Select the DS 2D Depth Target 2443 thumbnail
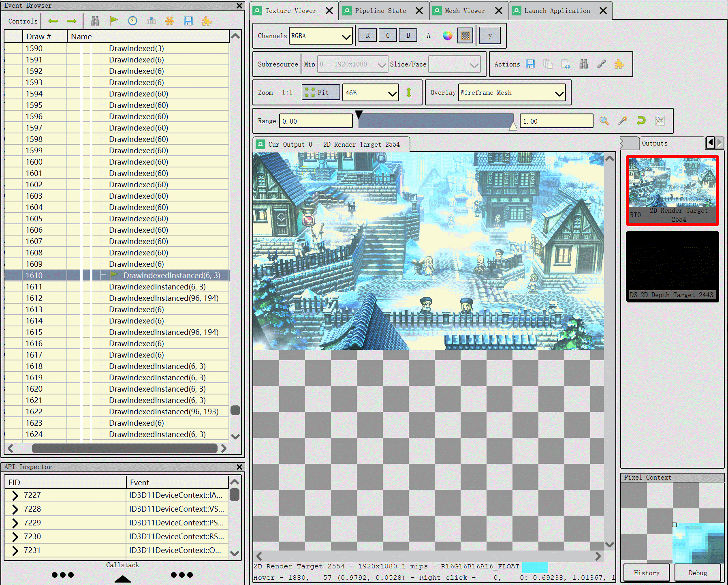This screenshot has height=585, width=728. (672, 266)
